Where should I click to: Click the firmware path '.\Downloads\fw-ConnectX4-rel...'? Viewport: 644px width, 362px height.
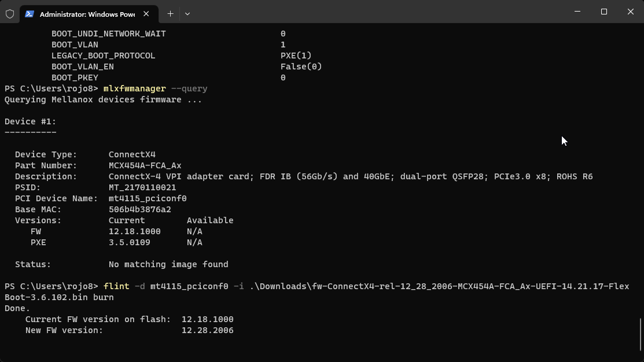click(440, 286)
